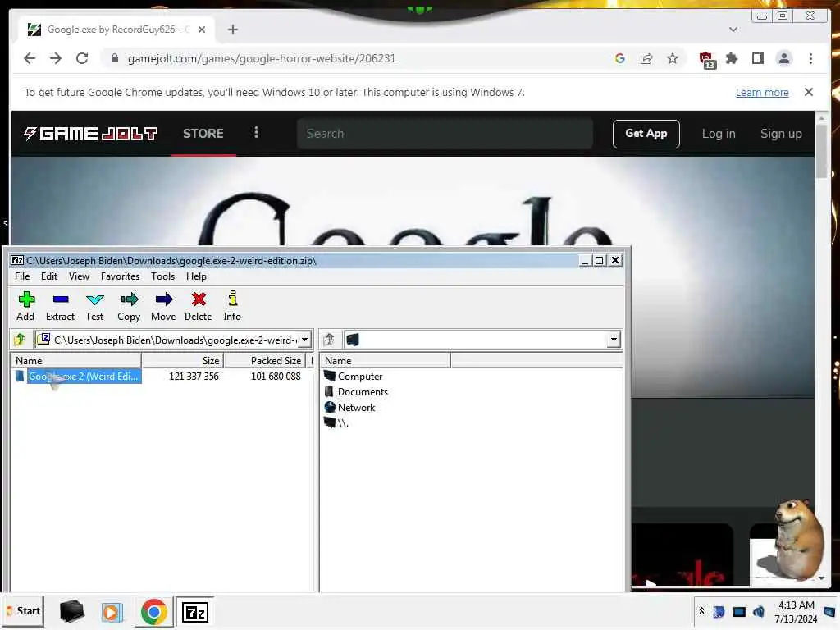This screenshot has height=630, width=840.
Task: Open the red extension with badge 13
Action: pyautogui.click(x=707, y=59)
